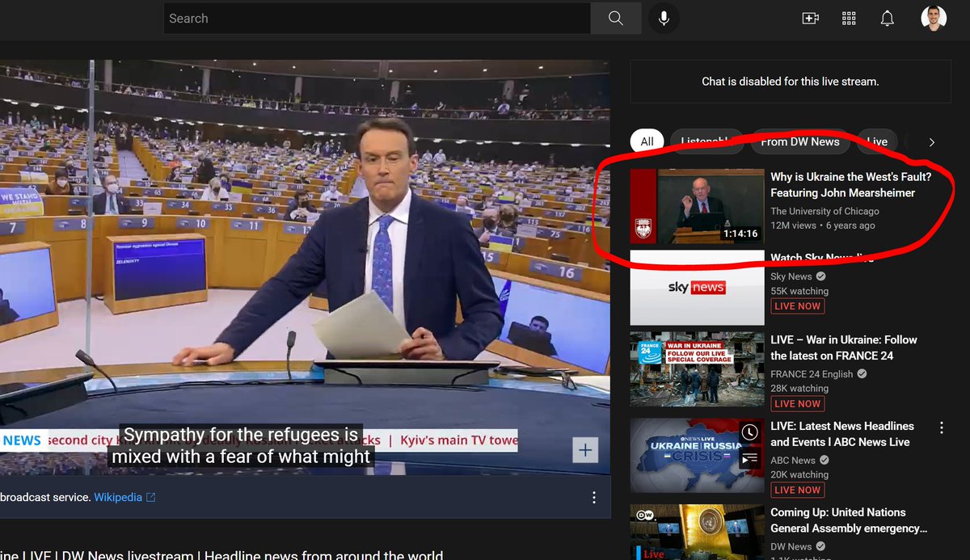Open ABC News Ukraine Russia Crisis thumbnail
Screen dimensions: 970x560
click(697, 455)
